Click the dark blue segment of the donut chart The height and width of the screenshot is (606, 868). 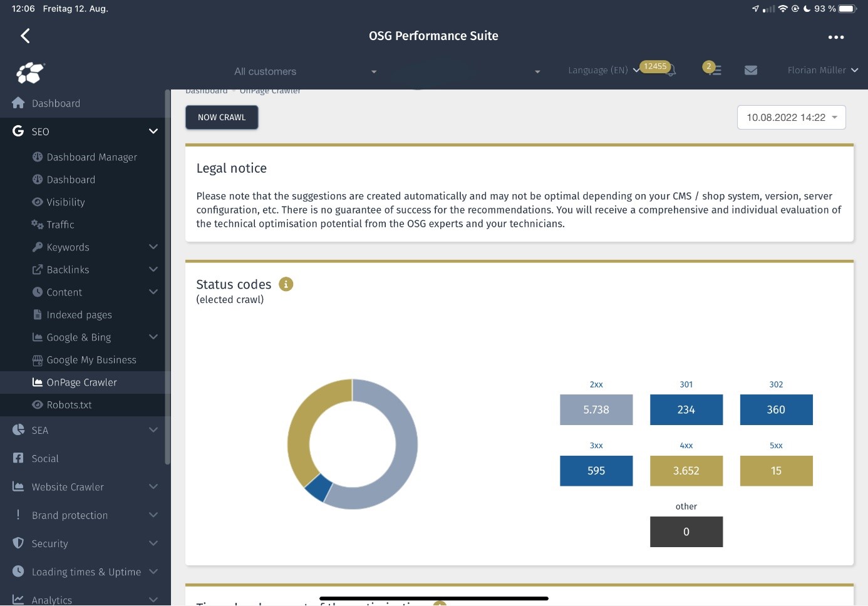point(318,487)
